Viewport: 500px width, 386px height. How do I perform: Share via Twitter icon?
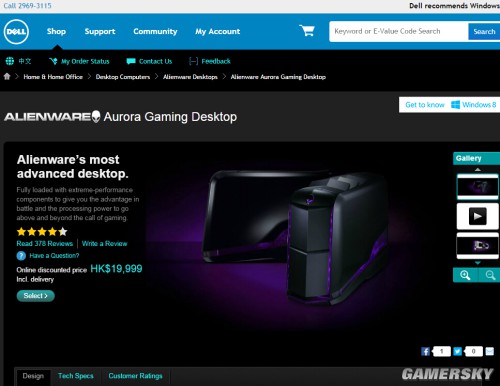pyautogui.click(x=458, y=351)
